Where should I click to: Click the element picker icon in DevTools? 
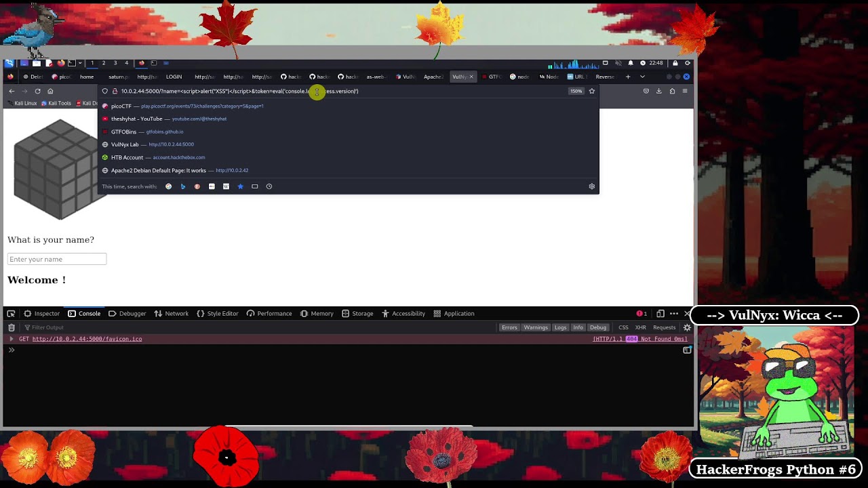(x=11, y=314)
